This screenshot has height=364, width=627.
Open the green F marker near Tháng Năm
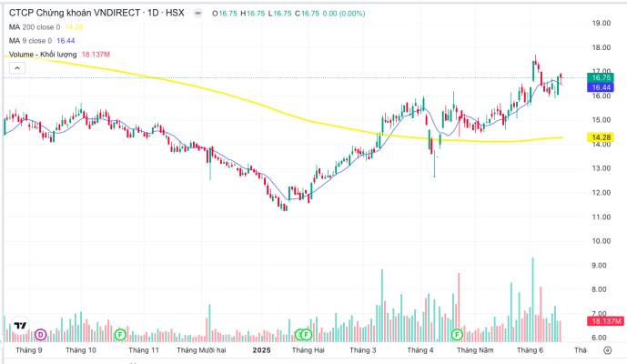[x=457, y=334]
